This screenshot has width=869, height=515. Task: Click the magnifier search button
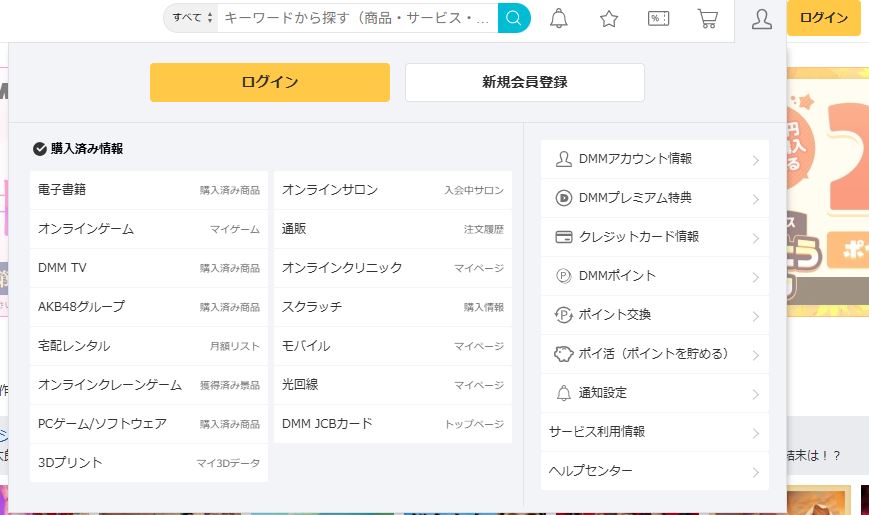514,18
